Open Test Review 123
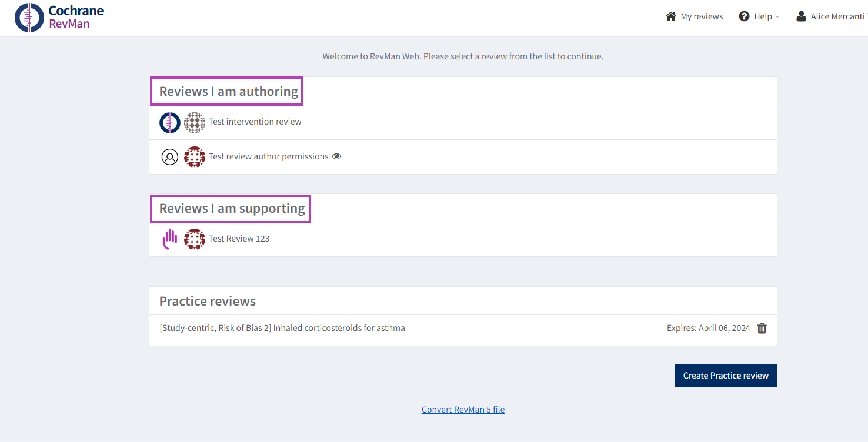 tap(239, 239)
